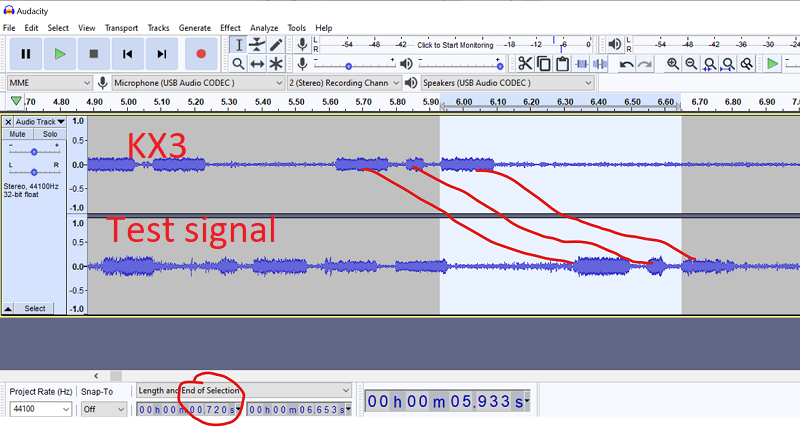Open the Speakers (USB Audio CODEC) dropdown

[508, 83]
